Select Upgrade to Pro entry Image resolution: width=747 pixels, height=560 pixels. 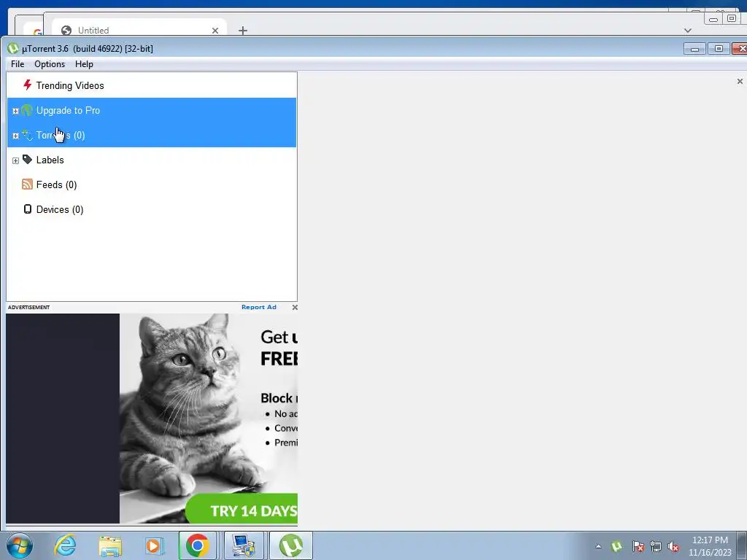[152, 111]
